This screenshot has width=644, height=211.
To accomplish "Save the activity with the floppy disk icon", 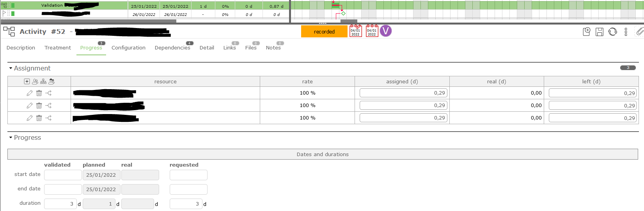I will [600, 32].
